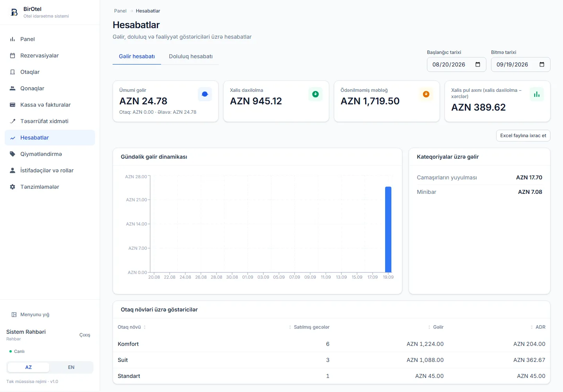Click Menyunu yığ to collapse menu
Image resolution: width=563 pixels, height=392 pixels.
pos(30,315)
